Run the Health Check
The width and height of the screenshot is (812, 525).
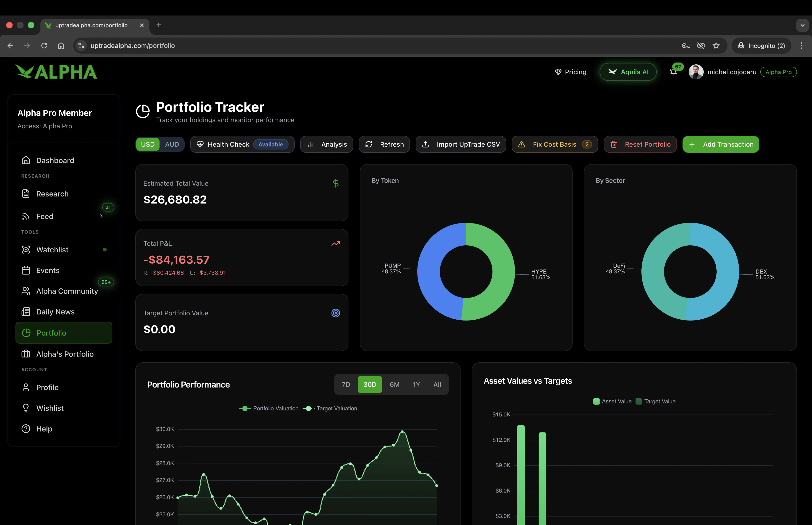tap(242, 144)
